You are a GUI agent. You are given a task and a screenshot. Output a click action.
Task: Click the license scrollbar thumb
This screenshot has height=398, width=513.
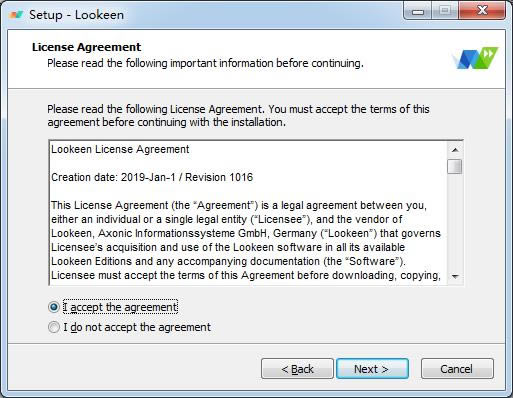455,166
